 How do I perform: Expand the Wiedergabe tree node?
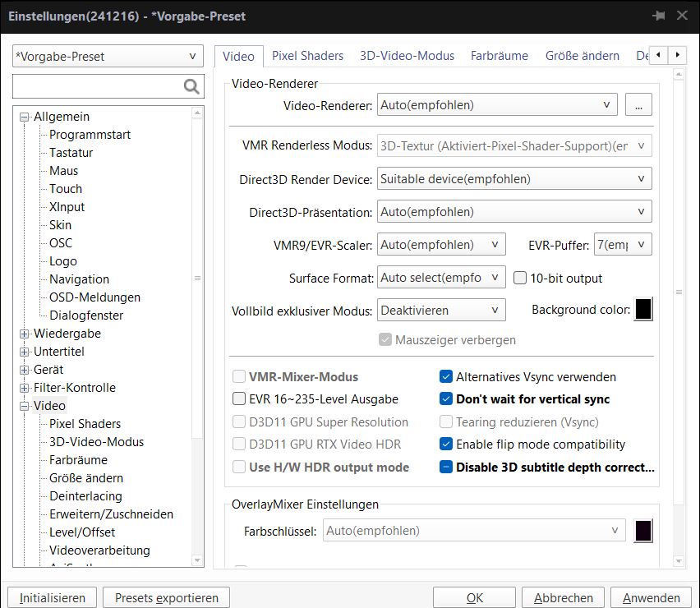click(x=25, y=334)
